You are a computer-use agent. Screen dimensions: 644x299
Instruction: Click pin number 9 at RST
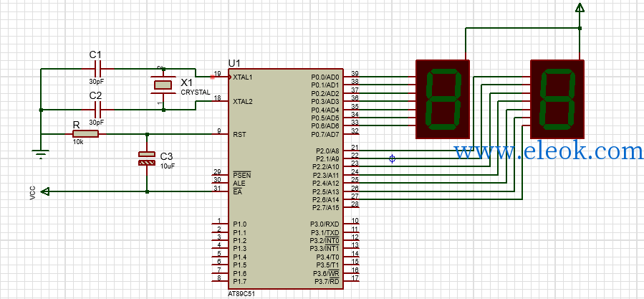tap(219, 130)
